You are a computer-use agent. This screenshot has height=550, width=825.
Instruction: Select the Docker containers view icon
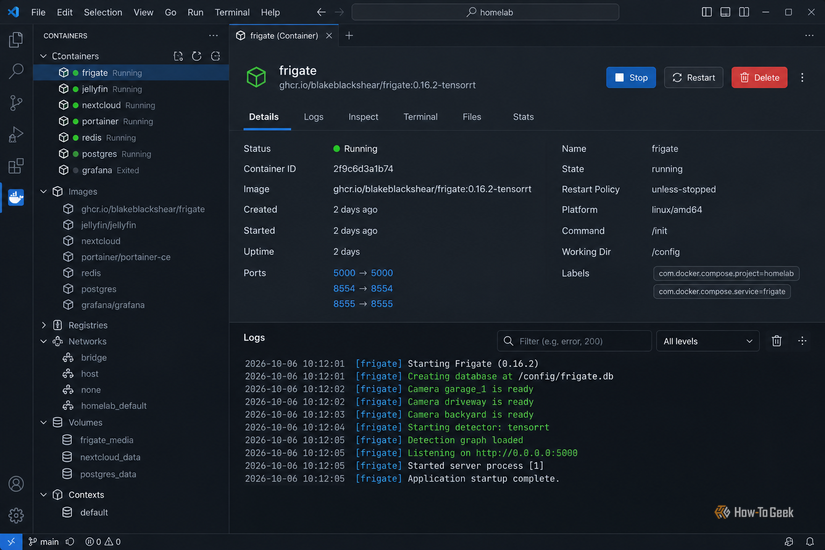point(16,197)
